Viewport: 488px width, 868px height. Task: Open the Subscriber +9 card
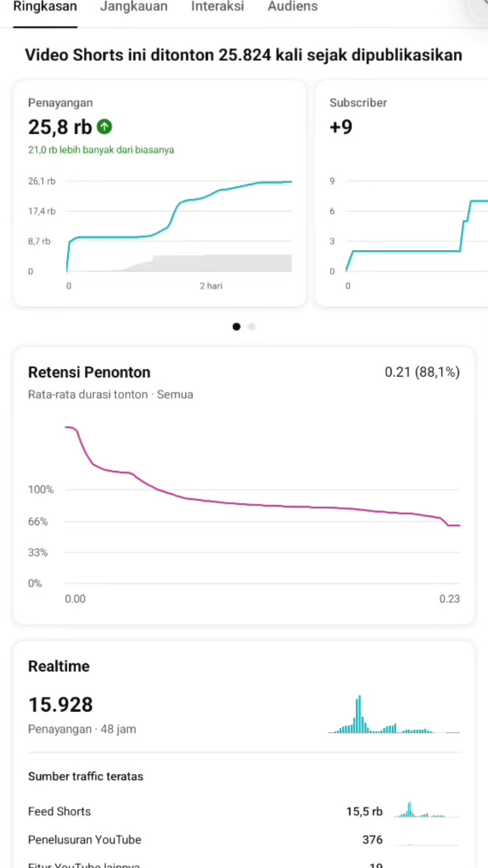[402, 193]
